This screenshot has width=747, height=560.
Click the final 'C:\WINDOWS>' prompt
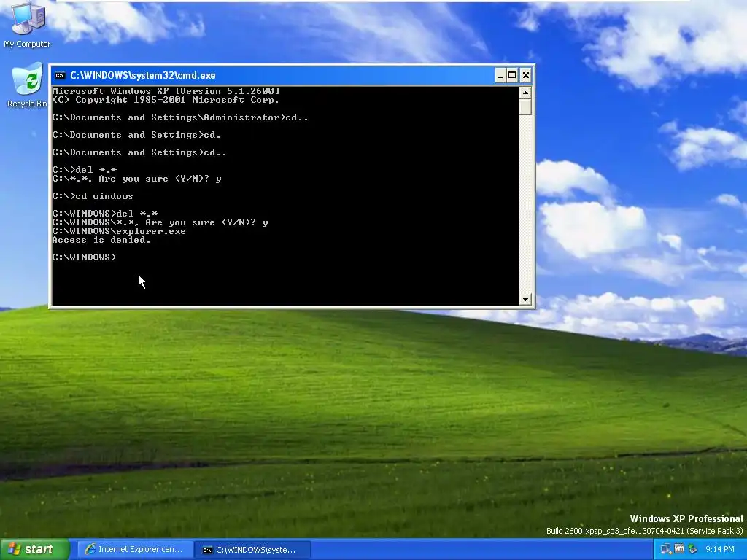tap(84, 257)
